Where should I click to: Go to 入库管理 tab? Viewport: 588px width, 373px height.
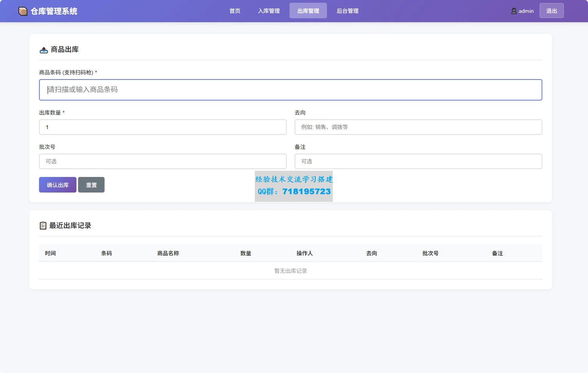269,11
